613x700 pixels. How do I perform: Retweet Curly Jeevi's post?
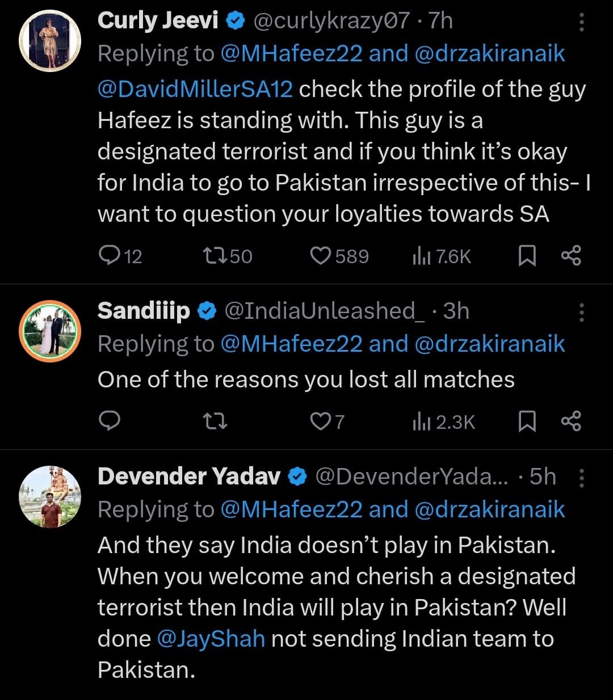[216, 256]
